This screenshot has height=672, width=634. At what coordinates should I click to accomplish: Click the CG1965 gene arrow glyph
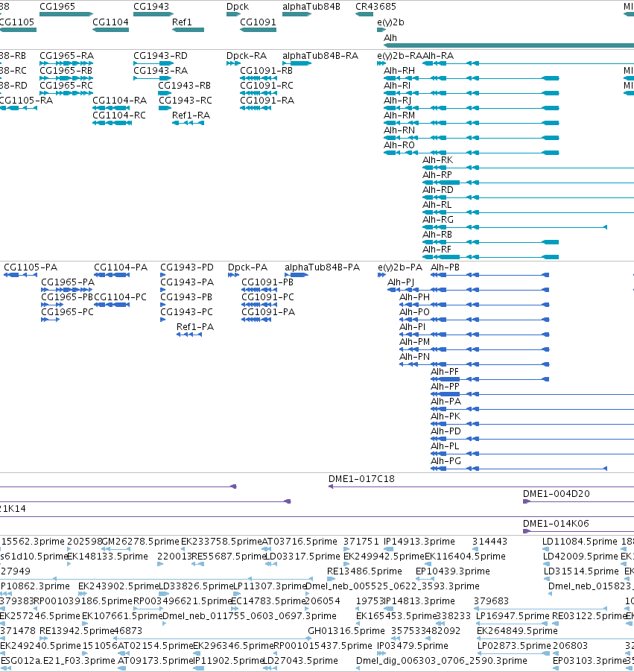tap(66, 14)
